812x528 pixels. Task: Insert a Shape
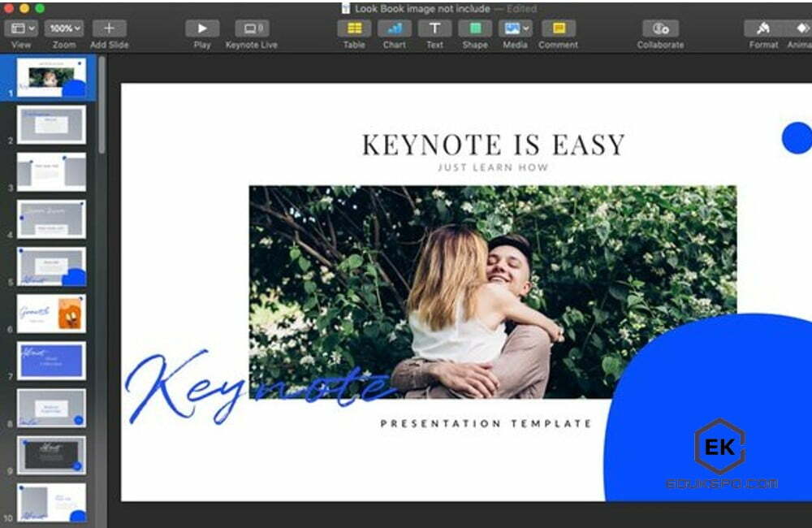tap(474, 29)
